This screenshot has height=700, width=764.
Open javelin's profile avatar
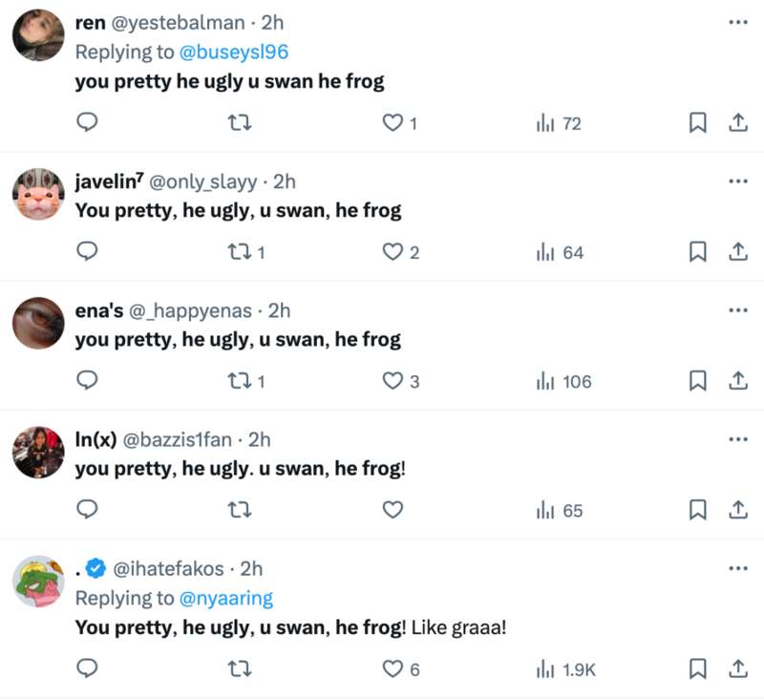(x=38, y=194)
